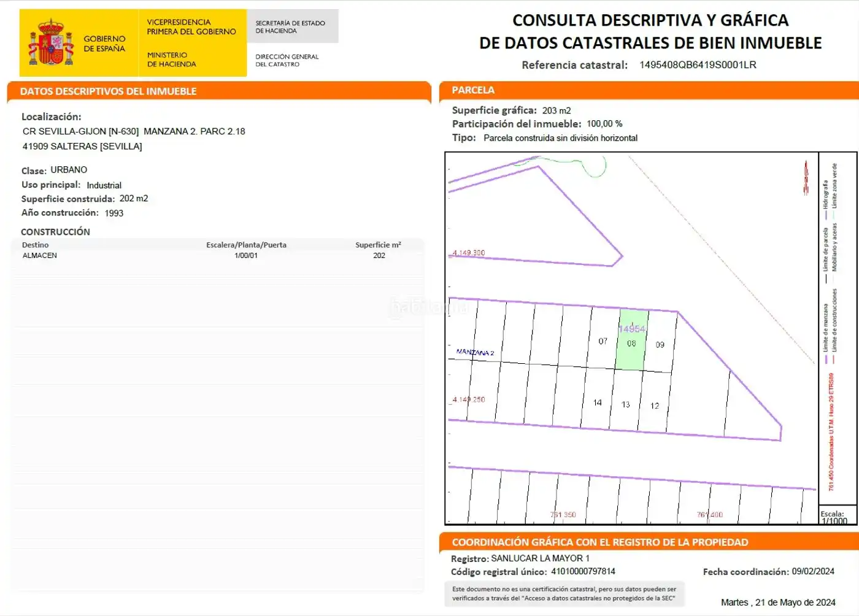Click the 'Destino' column header
Screen dimensions: 859x616
[x=36, y=245]
